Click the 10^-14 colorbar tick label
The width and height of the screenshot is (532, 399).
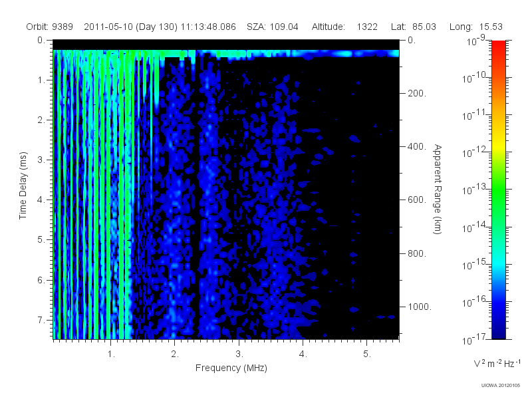[x=475, y=227]
